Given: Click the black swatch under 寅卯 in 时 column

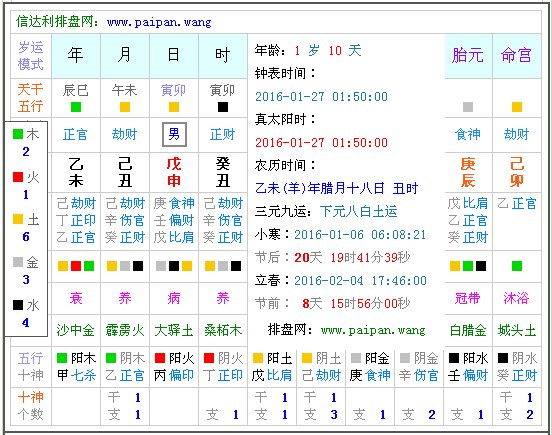Looking at the screenshot, I should (x=223, y=107).
